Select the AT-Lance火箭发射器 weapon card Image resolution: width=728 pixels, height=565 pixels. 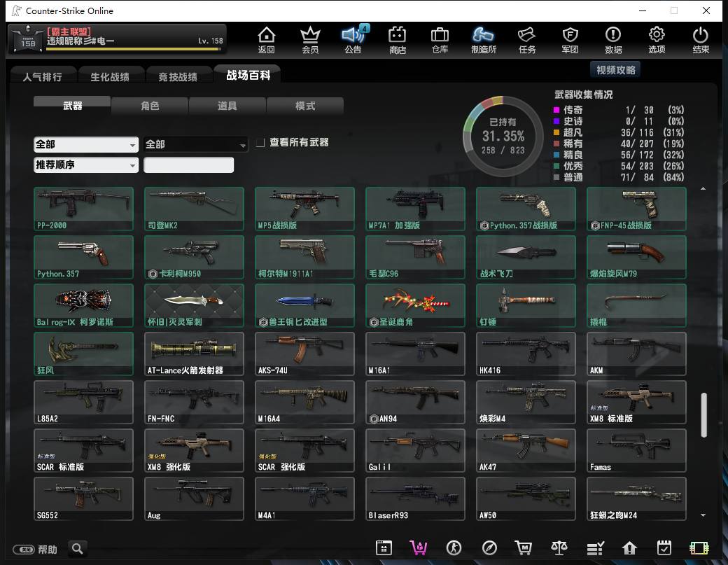pyautogui.click(x=194, y=354)
